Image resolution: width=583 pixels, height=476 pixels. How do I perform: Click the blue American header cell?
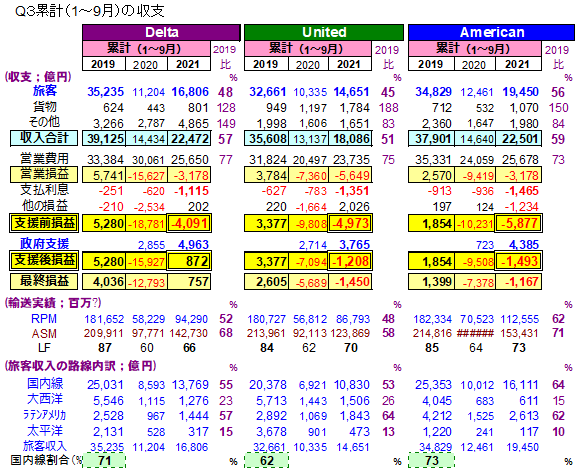(x=492, y=32)
